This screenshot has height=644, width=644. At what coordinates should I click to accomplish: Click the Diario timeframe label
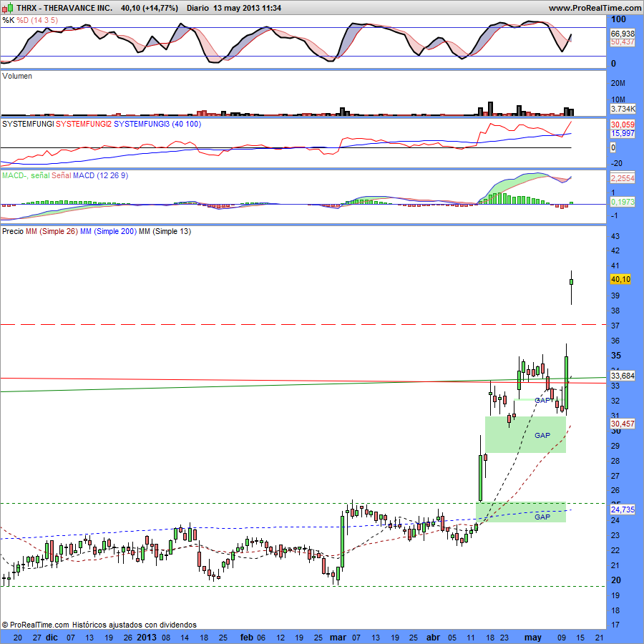197,8
